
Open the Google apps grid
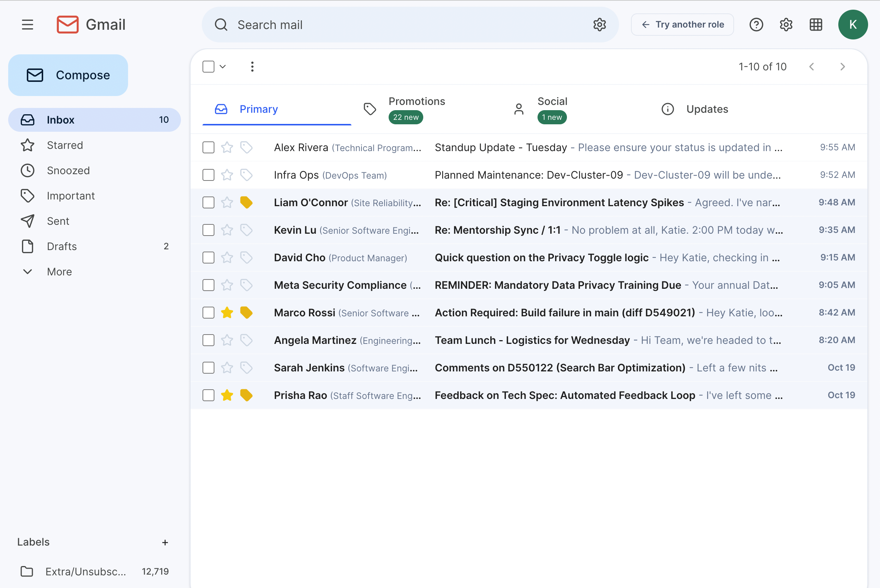(x=816, y=24)
